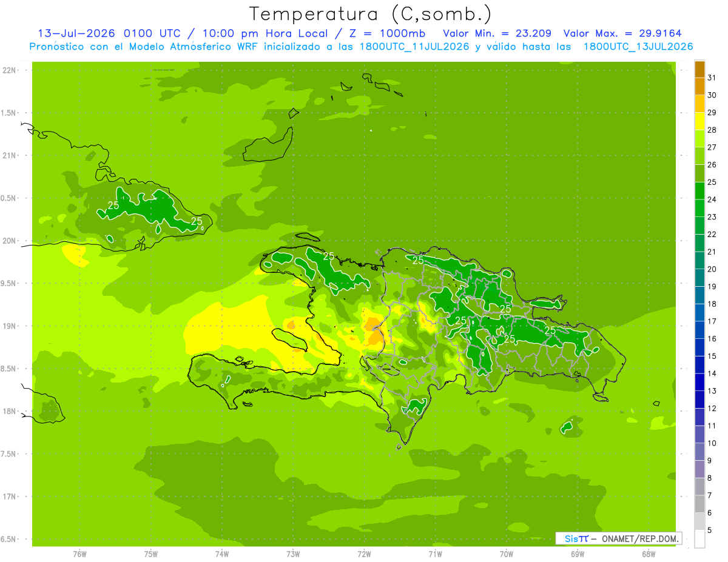Pick the teal legend swatch between 19 and 20
The width and height of the screenshot is (728, 562).
(x=699, y=278)
